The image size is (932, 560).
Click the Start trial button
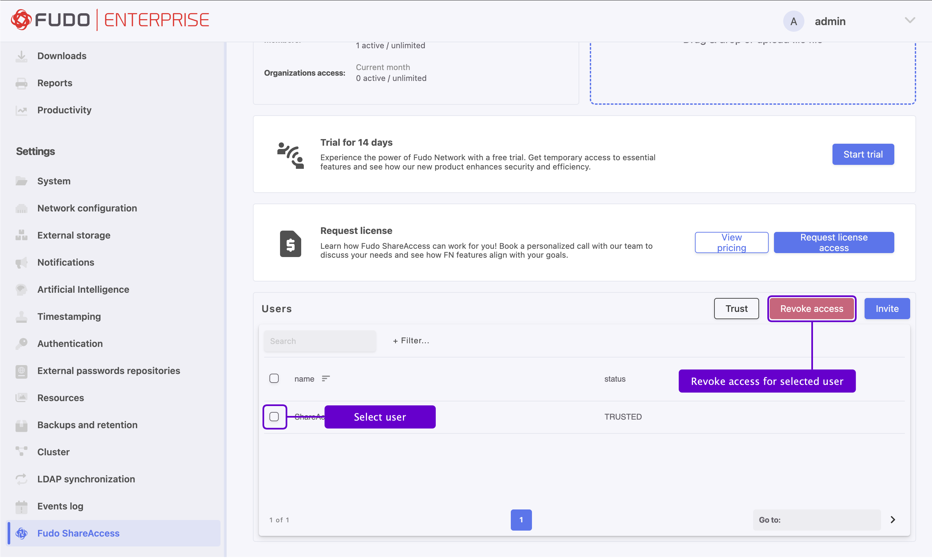point(863,154)
